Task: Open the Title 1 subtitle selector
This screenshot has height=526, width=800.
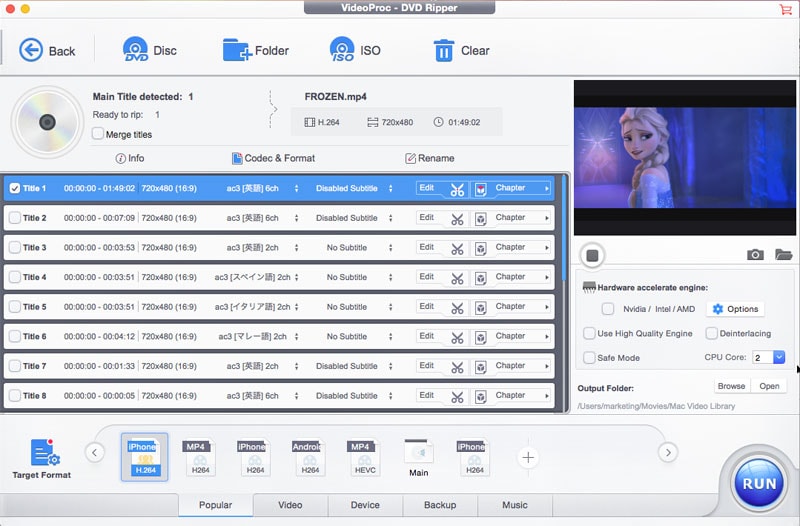Action: click(x=390, y=188)
